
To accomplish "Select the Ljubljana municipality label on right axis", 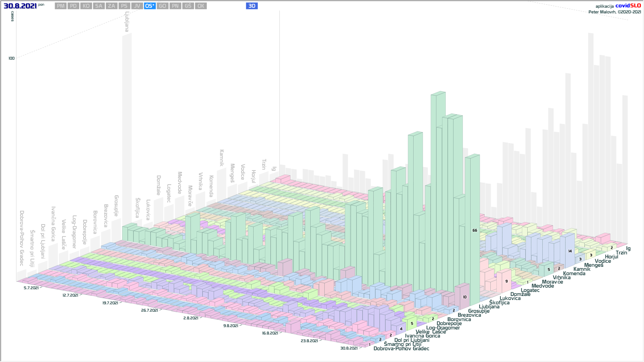I will [x=489, y=307].
